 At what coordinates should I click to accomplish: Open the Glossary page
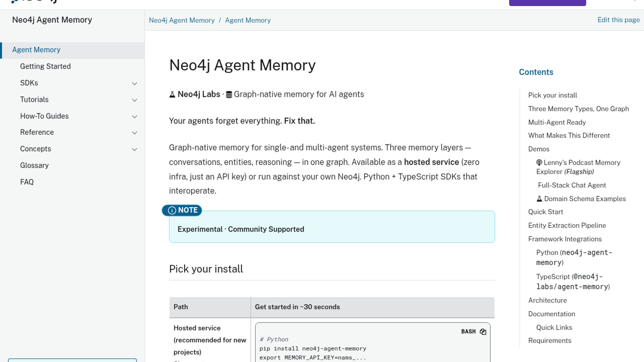click(x=34, y=165)
